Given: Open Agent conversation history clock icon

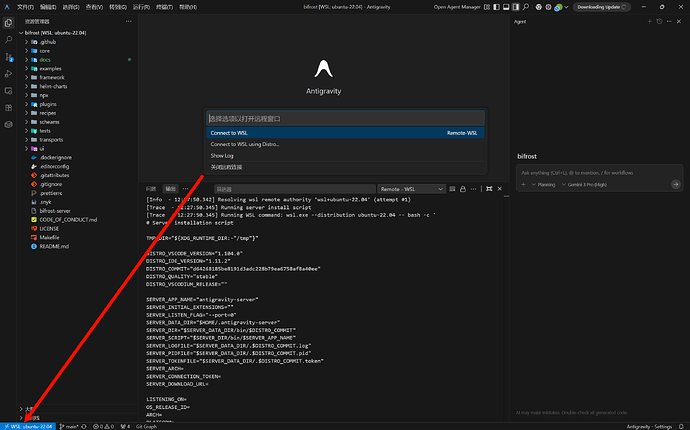Looking at the screenshot, I should coord(659,21).
